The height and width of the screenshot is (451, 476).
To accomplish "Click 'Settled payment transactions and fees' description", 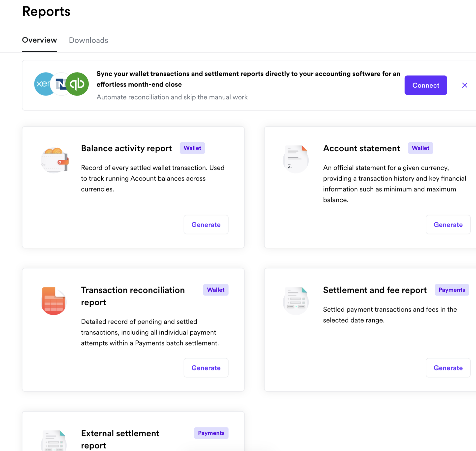I will (x=390, y=315).
